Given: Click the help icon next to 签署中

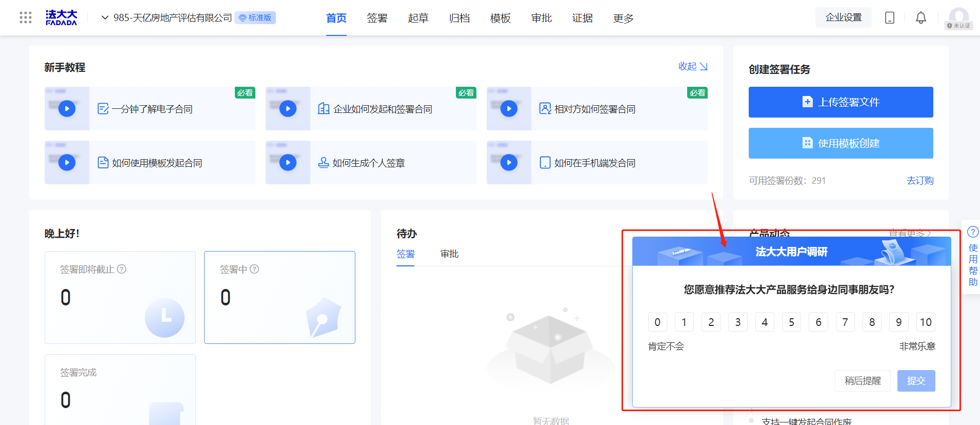Looking at the screenshot, I should click(254, 269).
